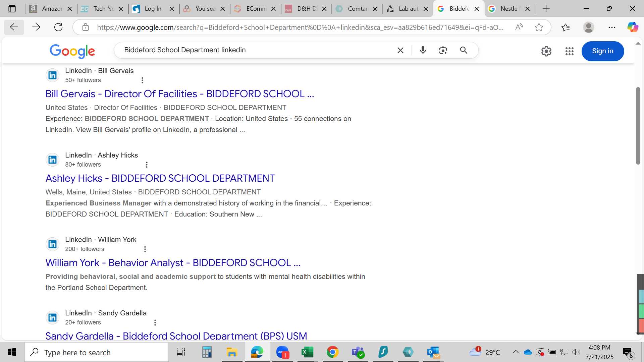This screenshot has width=644, height=362.
Task: Open Read aloud in address bar
Action: (519, 27)
